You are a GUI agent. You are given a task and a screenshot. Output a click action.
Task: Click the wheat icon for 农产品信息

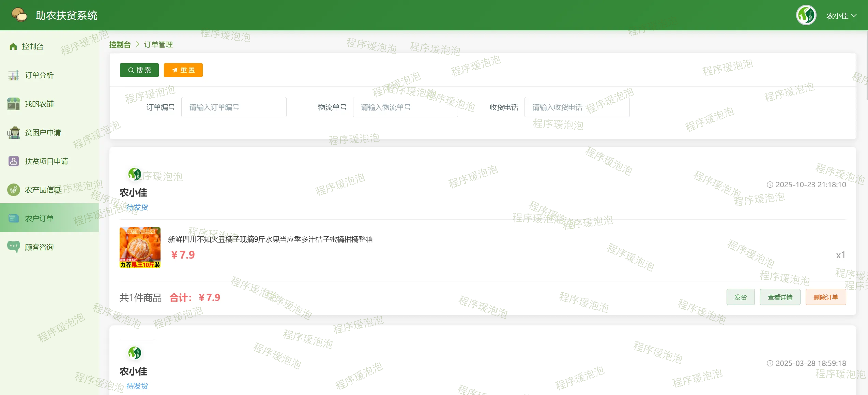(x=14, y=190)
